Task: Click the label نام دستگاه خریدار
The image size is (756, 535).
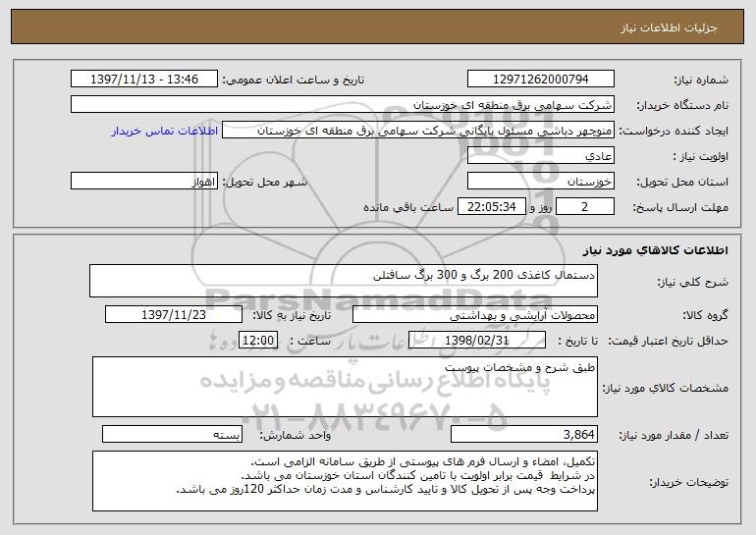Action: click(682, 106)
